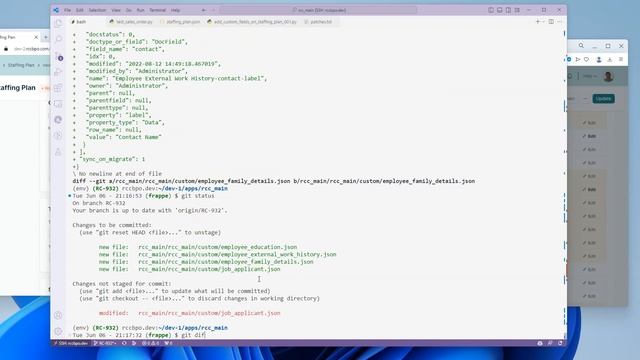640x360 pixels.
Task: Click the VS Code logo in the title bar
Action: (56, 10)
